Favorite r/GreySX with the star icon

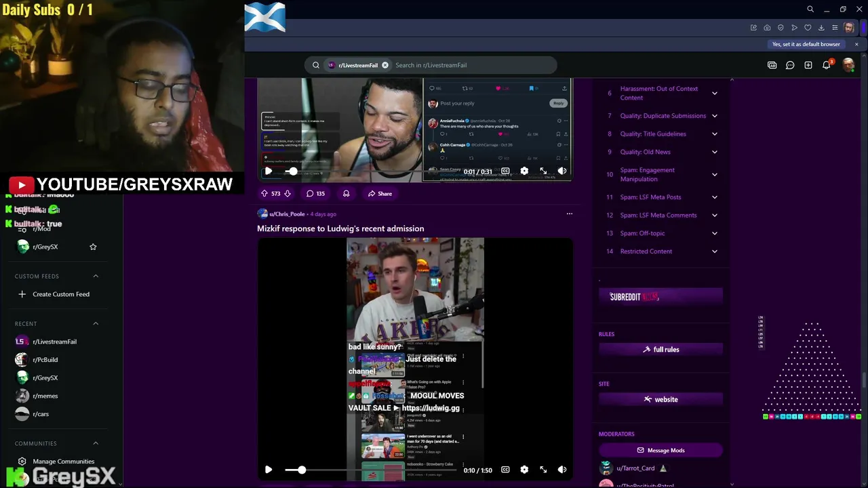point(93,247)
